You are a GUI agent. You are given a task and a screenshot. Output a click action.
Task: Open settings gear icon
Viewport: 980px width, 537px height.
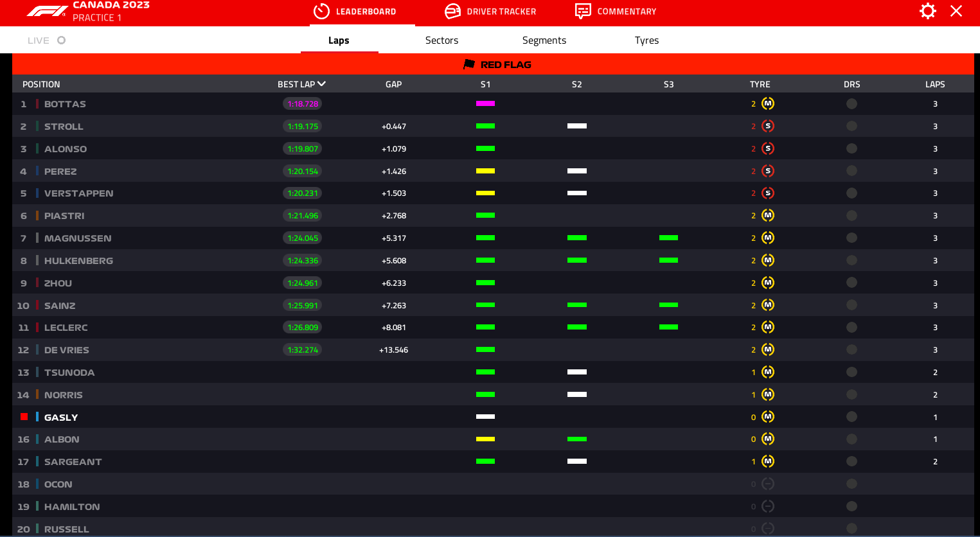click(x=928, y=11)
